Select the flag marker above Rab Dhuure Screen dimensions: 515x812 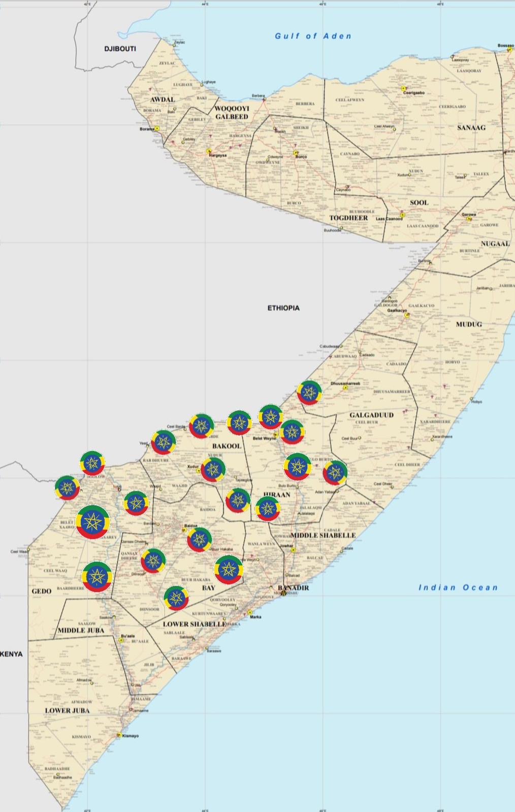pyautogui.click(x=164, y=442)
